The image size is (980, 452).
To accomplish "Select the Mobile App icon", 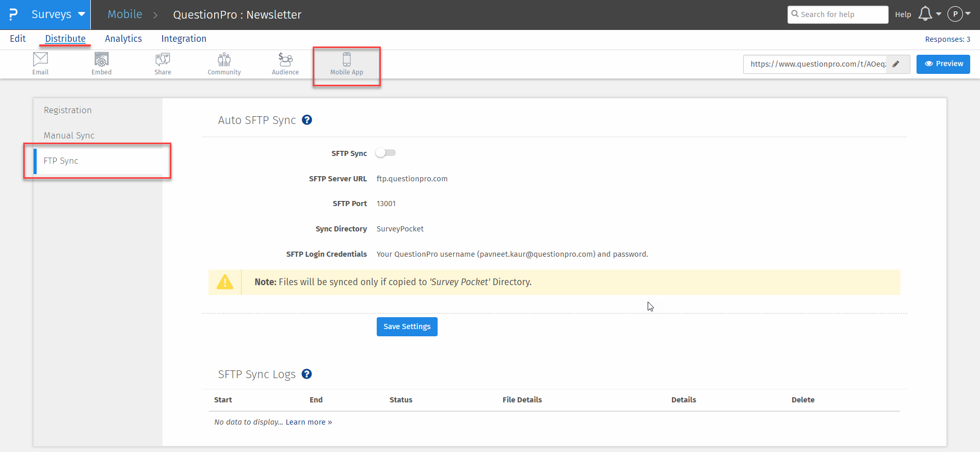I will [x=347, y=64].
